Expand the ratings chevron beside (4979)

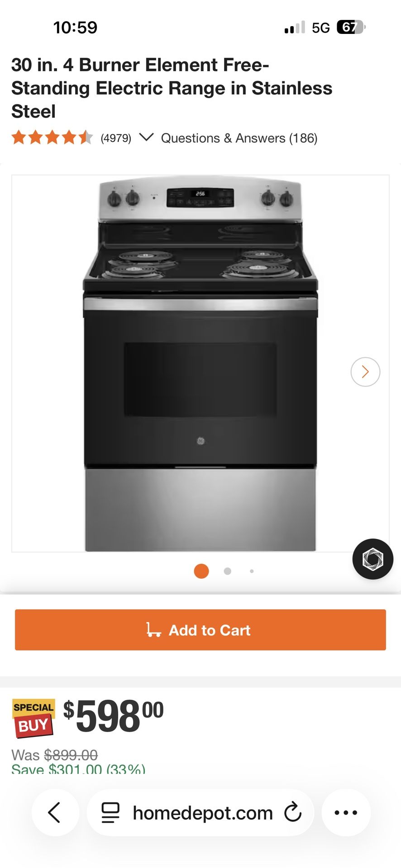click(146, 137)
